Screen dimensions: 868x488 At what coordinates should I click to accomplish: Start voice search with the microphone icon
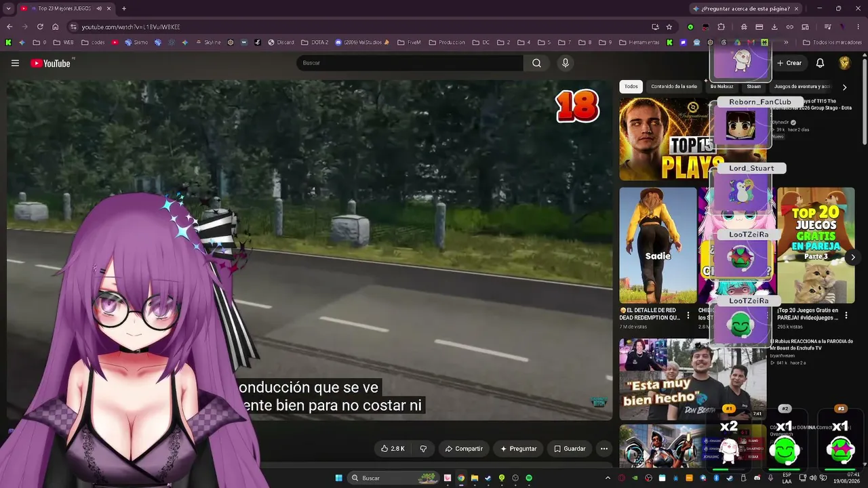coord(566,63)
